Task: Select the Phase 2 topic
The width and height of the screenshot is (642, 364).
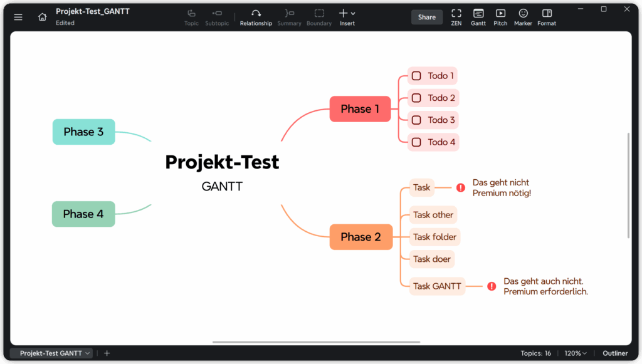Action: click(360, 237)
